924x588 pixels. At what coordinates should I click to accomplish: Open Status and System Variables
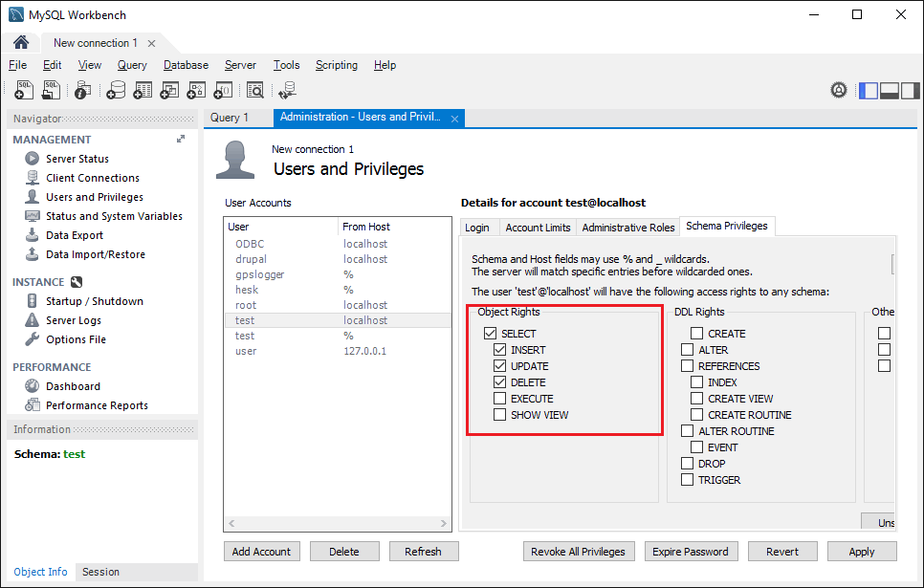pos(114,216)
